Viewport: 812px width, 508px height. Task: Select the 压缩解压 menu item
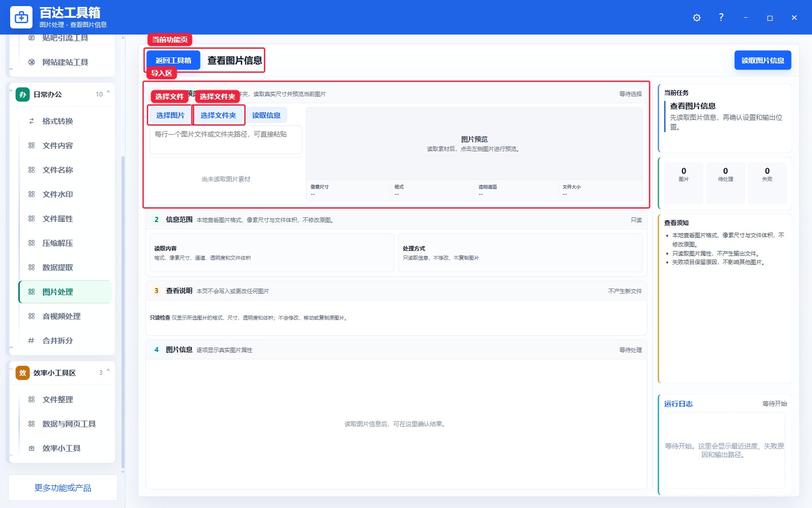pyautogui.click(x=65, y=243)
